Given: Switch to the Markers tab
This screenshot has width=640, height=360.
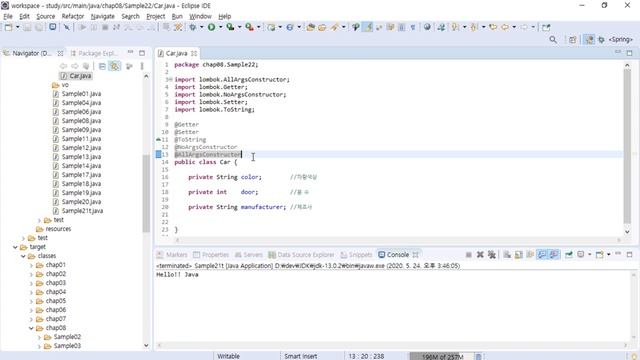Looking at the screenshot, I should click(172, 255).
